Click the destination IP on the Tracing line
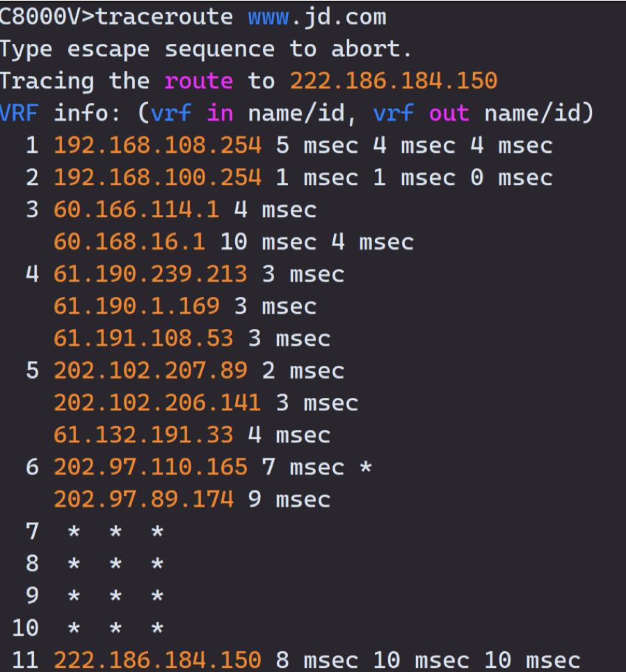The height and width of the screenshot is (672, 626). 394,81
